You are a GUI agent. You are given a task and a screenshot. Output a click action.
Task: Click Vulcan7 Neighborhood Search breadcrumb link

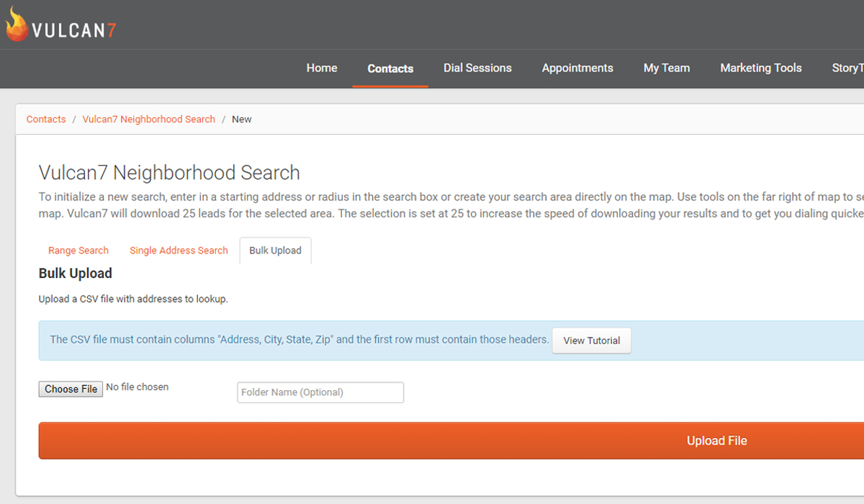coord(149,120)
